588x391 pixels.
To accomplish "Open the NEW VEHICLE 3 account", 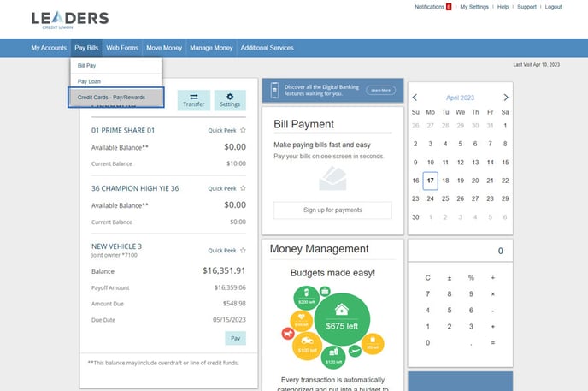I will [x=116, y=246].
